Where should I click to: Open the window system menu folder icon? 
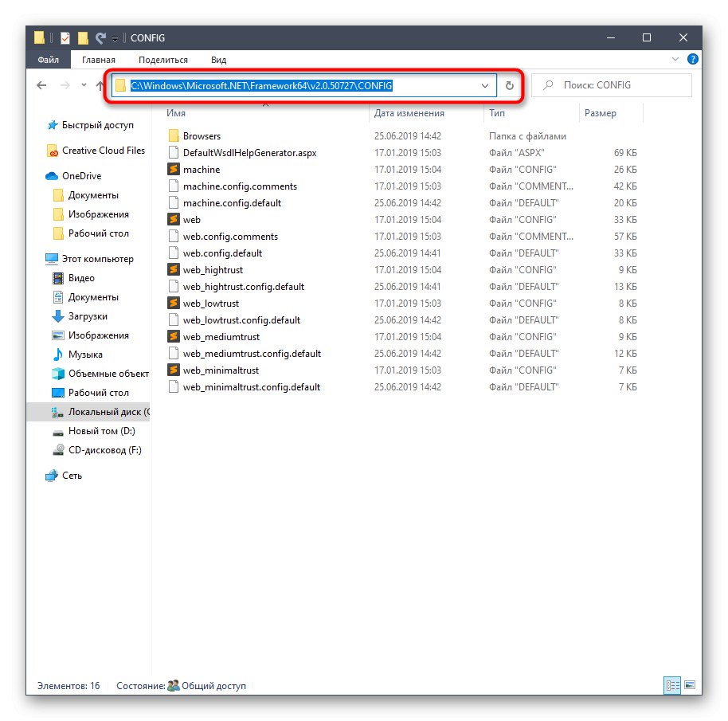39,37
